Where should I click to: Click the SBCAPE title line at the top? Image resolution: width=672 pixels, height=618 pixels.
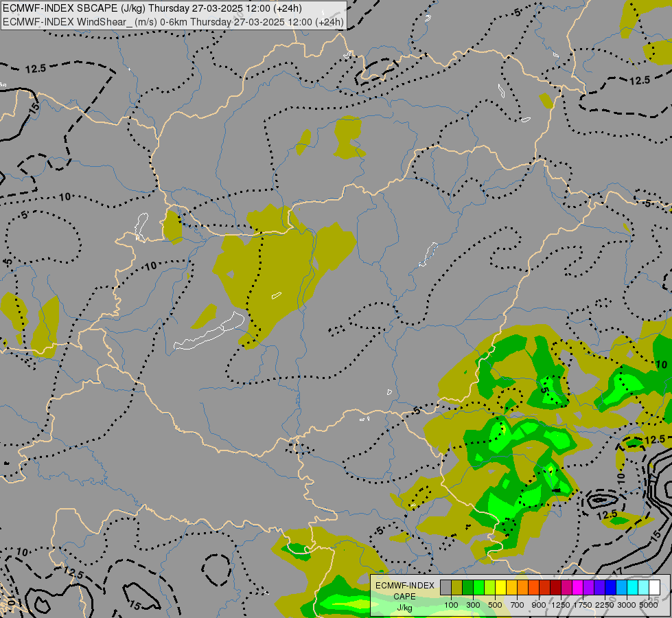point(152,8)
